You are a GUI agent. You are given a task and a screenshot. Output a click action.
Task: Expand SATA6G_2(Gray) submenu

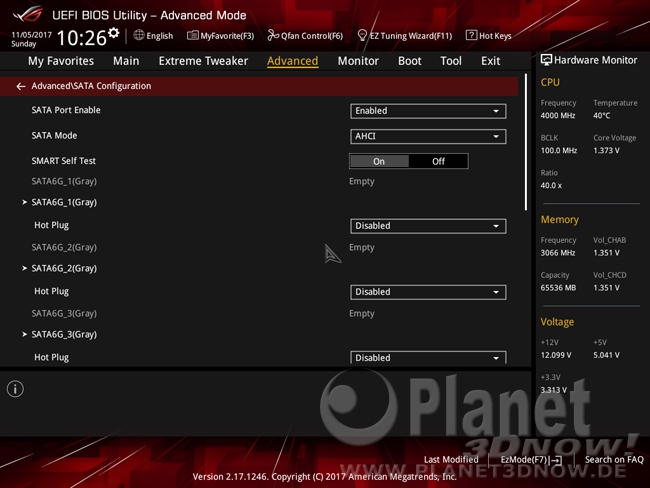[x=64, y=268]
